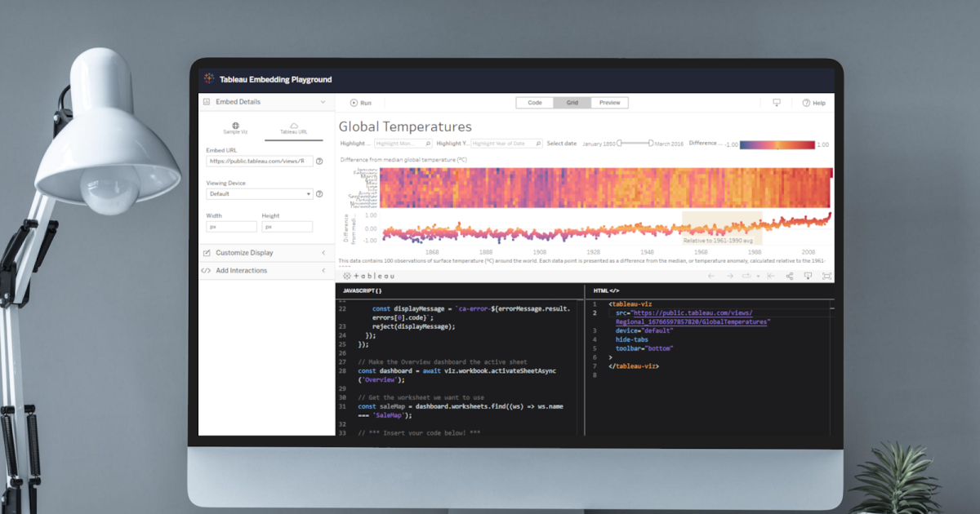This screenshot has height=514, width=980.
Task: Switch to the Code view tab
Action: (535, 103)
